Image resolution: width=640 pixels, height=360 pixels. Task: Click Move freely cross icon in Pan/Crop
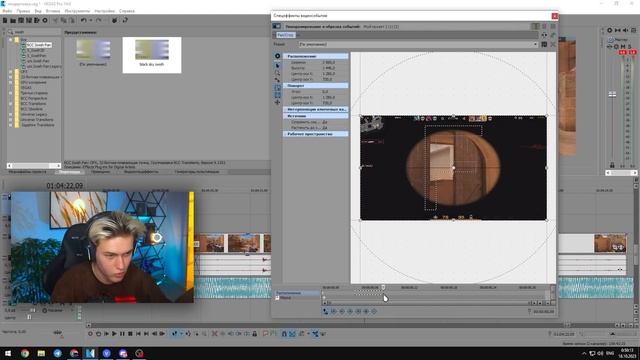click(278, 102)
